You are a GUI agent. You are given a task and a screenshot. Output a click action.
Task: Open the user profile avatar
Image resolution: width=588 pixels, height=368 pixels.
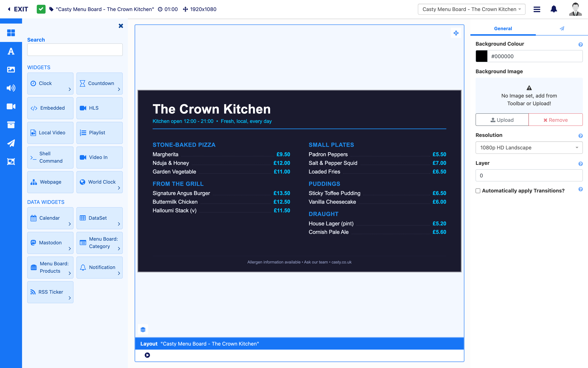[x=575, y=9]
